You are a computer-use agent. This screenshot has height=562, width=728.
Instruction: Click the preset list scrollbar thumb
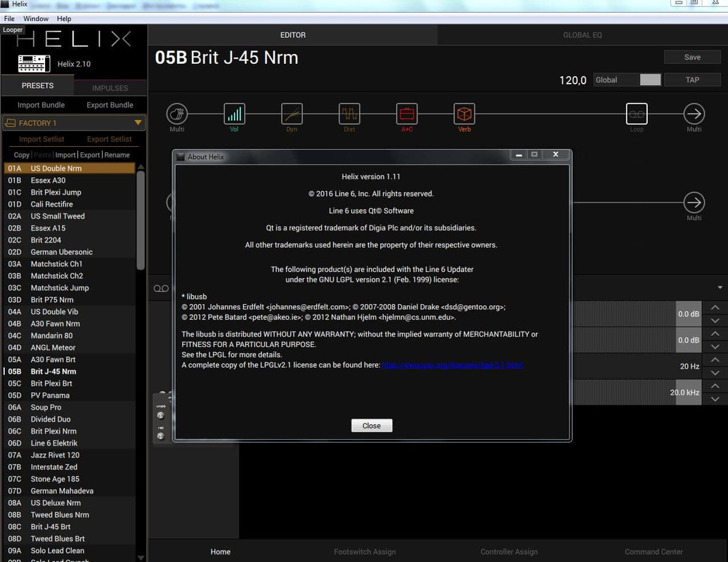point(141,221)
